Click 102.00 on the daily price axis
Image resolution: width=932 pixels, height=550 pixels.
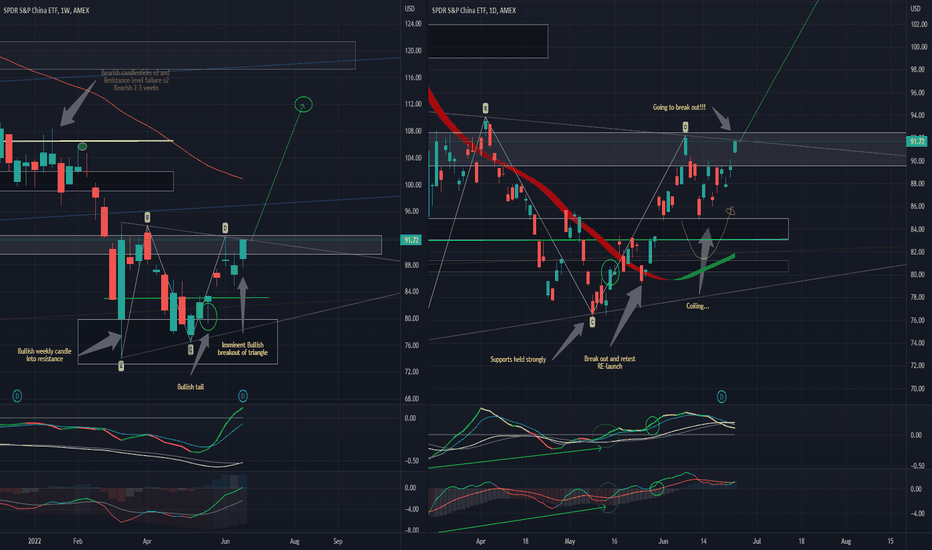918,24
